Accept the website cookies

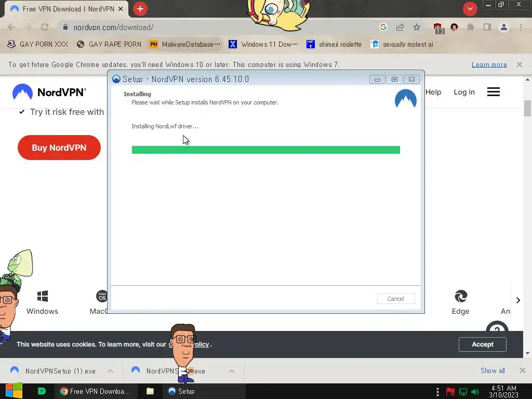(483, 344)
